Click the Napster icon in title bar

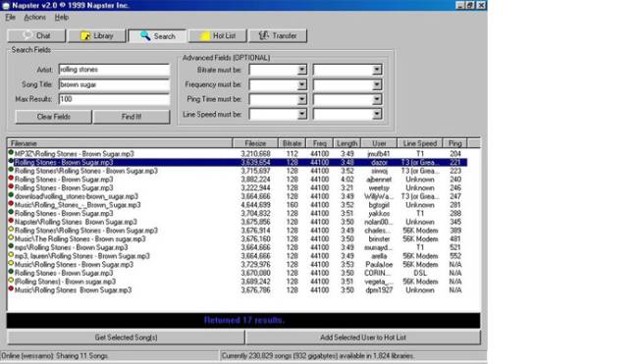[x=6, y=6]
